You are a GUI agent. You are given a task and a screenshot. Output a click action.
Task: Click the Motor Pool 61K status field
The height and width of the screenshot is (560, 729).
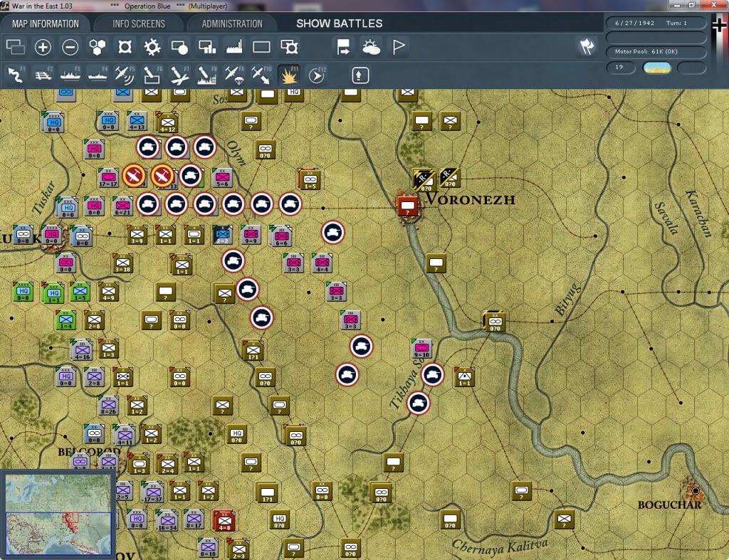(656, 51)
